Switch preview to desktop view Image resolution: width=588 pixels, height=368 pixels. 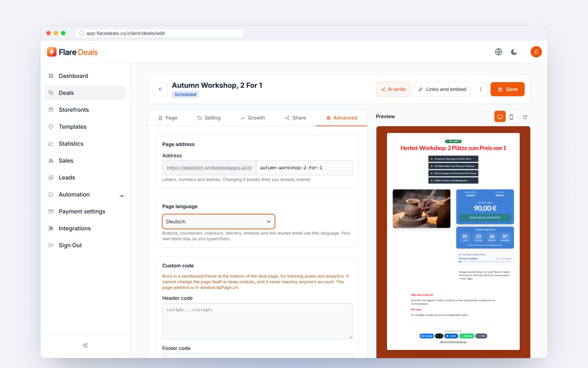coord(500,117)
